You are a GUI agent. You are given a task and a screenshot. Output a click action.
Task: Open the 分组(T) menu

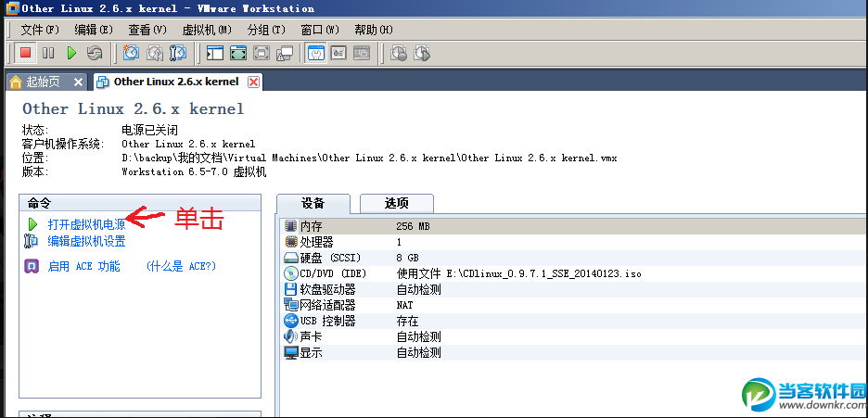click(266, 30)
